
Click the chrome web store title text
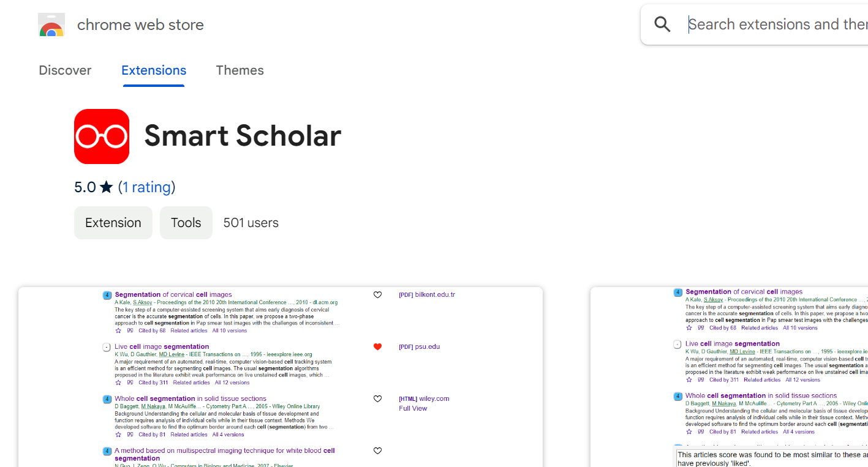coord(140,25)
